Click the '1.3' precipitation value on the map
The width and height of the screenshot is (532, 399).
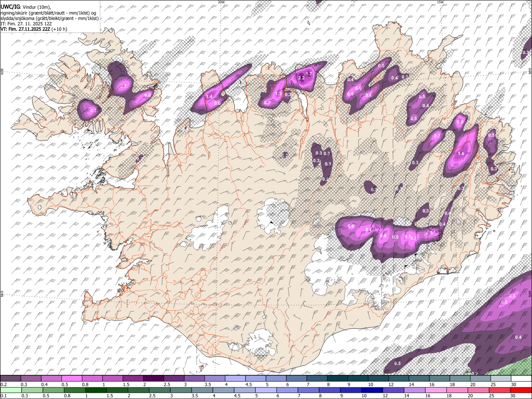(x=278, y=94)
